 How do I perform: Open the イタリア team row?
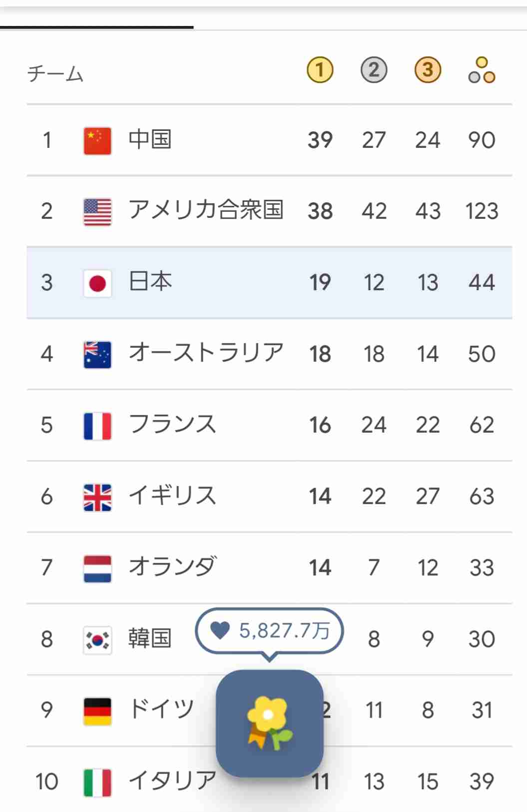tap(269, 781)
